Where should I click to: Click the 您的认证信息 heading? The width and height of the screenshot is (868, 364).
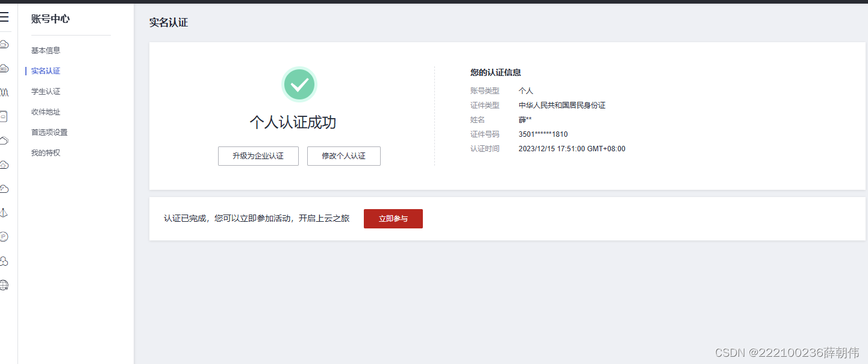point(496,72)
